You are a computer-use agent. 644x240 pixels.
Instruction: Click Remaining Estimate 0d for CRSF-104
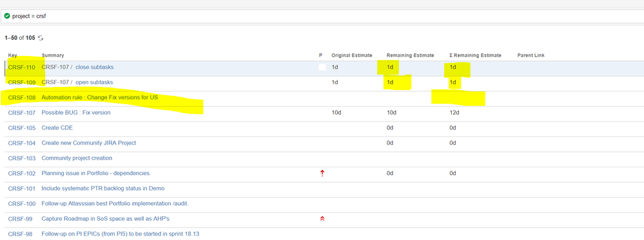tap(390, 143)
